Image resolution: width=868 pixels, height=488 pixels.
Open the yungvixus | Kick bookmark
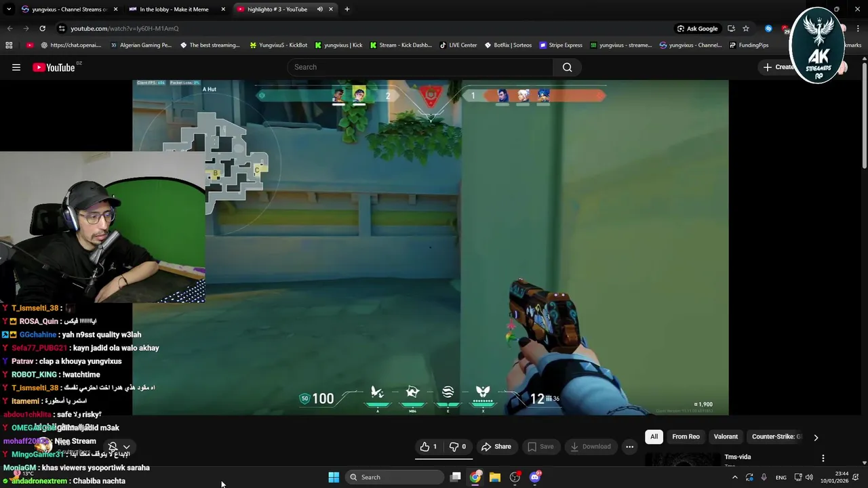tap(338, 45)
